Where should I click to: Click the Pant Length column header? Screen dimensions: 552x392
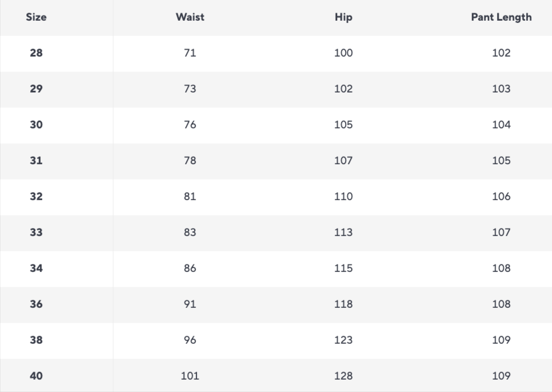[x=501, y=17]
